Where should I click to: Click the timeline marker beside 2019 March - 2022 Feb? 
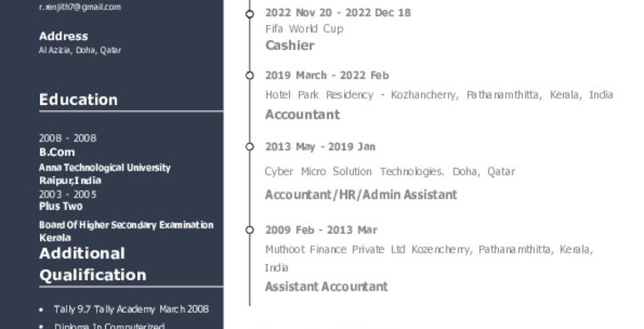[250, 76]
